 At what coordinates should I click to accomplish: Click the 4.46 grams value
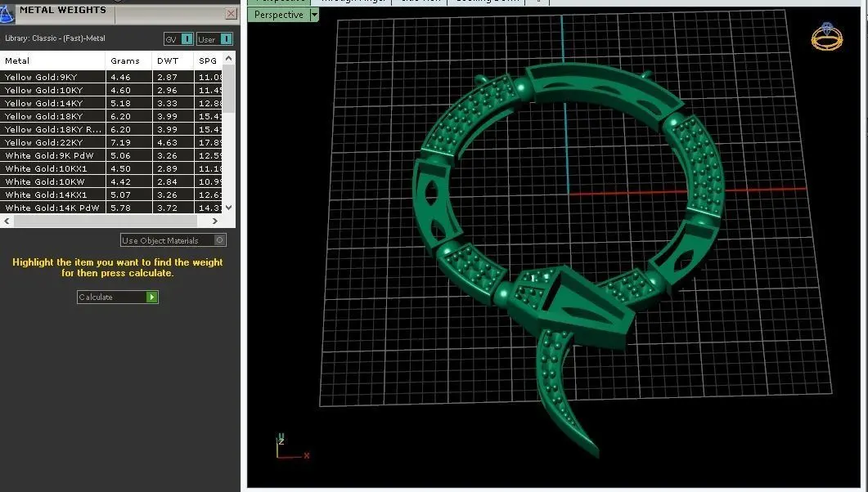point(121,78)
